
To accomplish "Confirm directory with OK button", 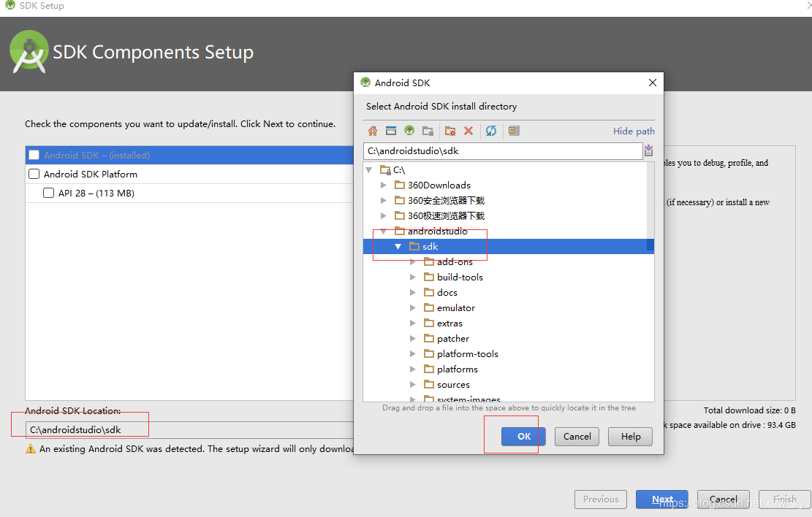I will (523, 436).
